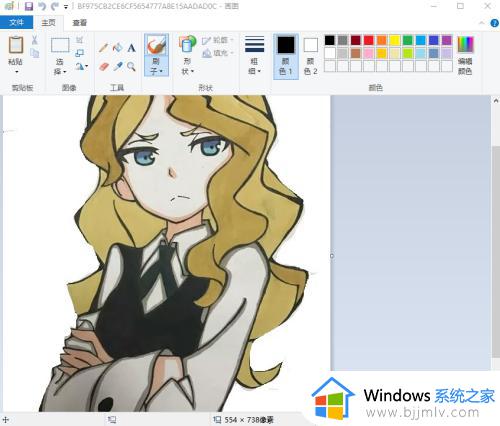This screenshot has width=500, height=426.
Task: Toggle Color 1 as active color
Action: (286, 56)
